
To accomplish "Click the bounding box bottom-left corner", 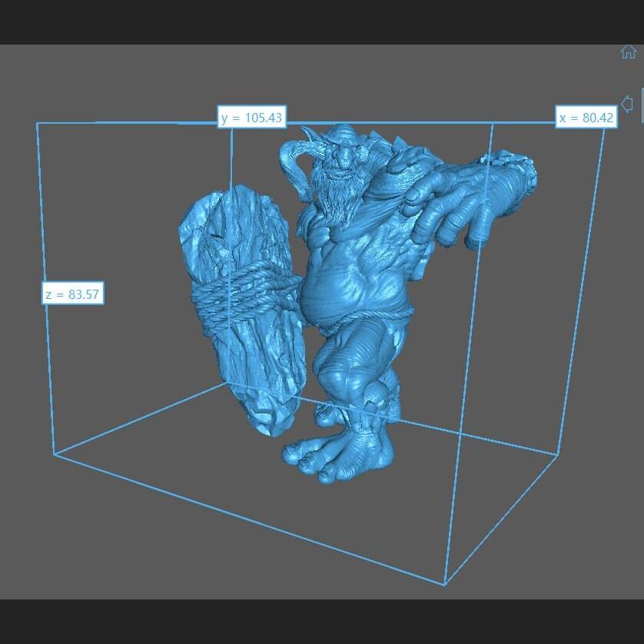I will pos(54,454).
